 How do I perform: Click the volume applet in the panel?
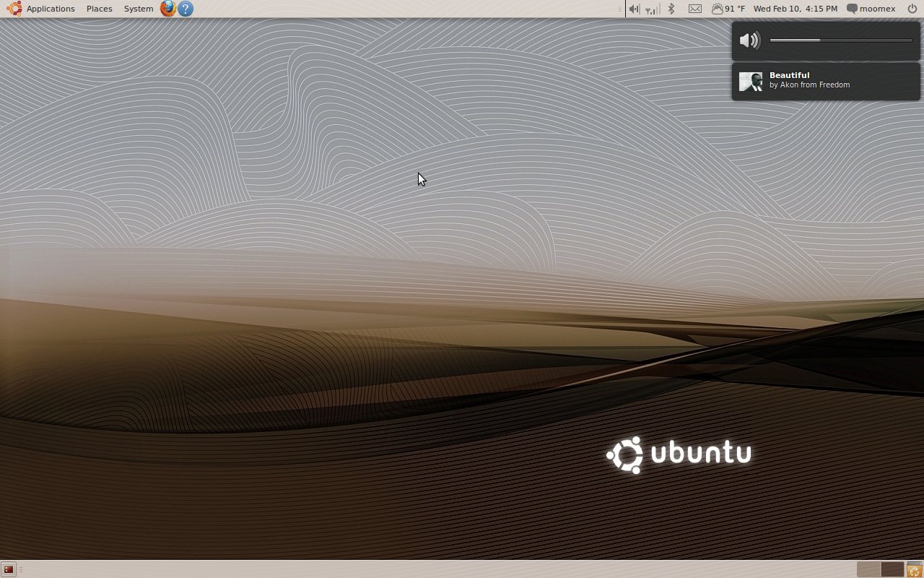[634, 9]
